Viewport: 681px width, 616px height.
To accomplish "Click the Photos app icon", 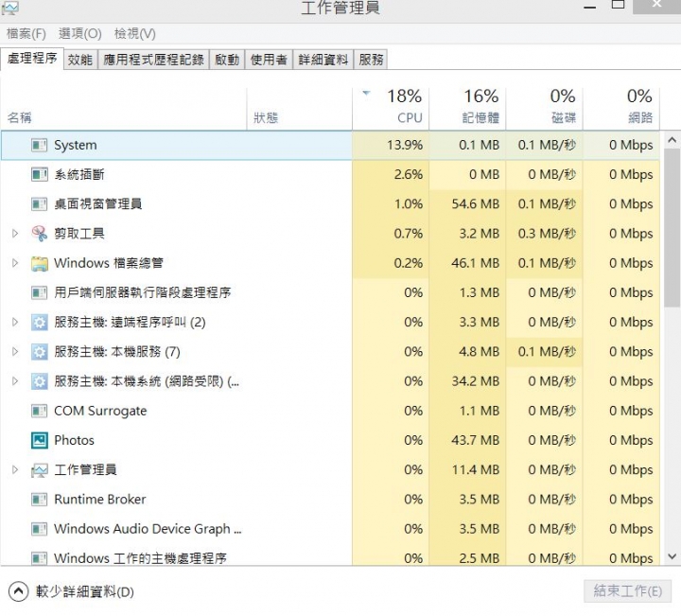I will click(x=39, y=441).
